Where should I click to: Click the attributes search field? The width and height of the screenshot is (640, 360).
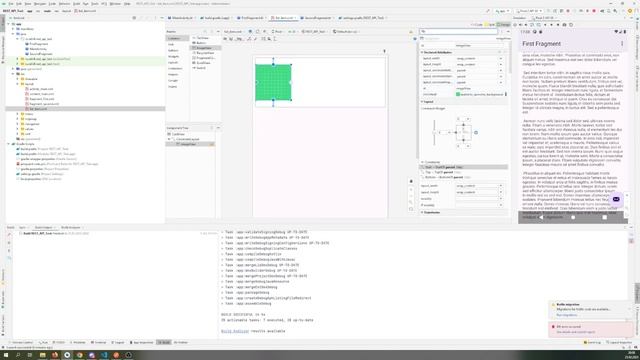point(459,31)
